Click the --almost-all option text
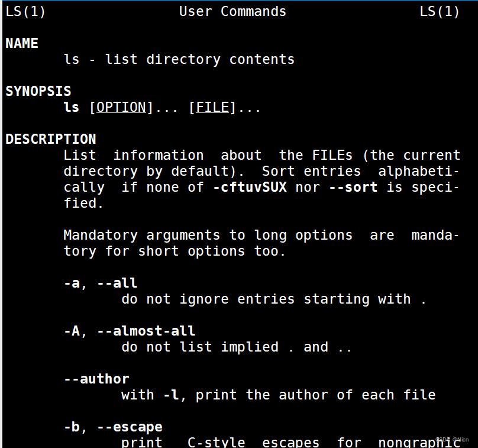This screenshot has width=478, height=448. coord(146,331)
